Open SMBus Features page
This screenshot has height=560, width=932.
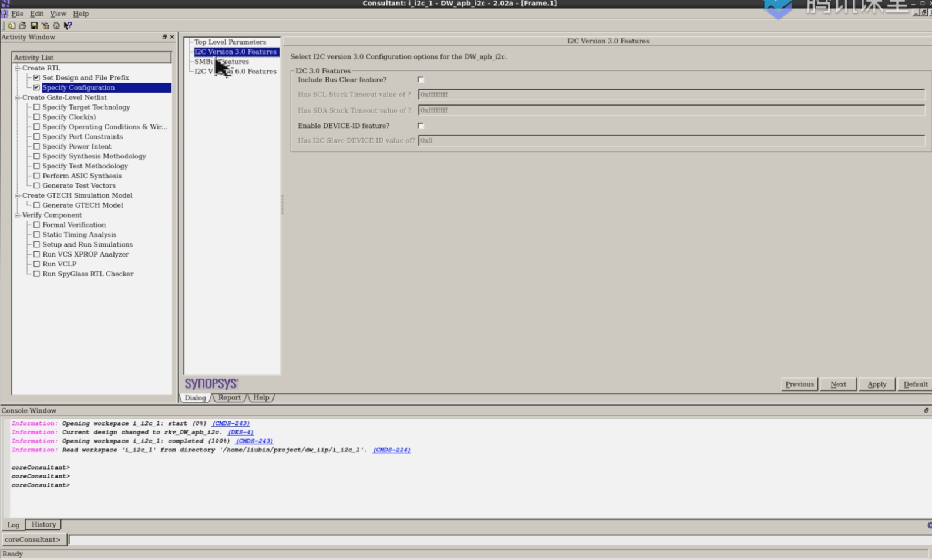coord(221,62)
